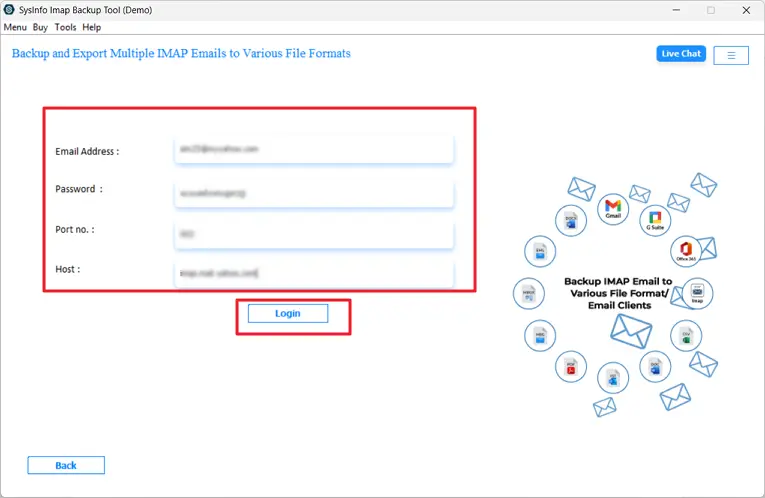Focus the Host input field
Viewport: 765px width, 498px height.
(x=314, y=274)
